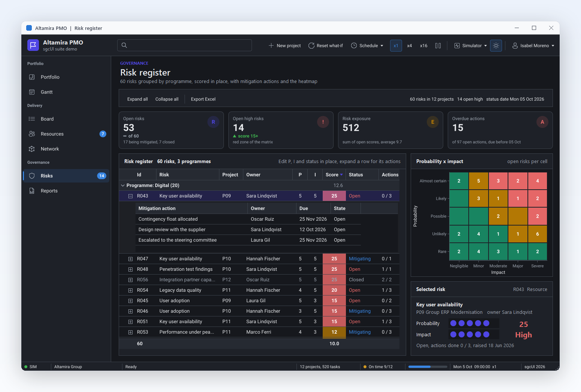Select the Risks shield item
581x392 pixels.
66,176
